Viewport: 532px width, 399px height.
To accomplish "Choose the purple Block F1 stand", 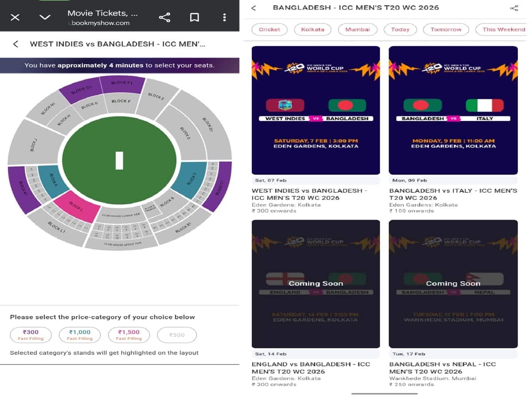I will (122, 84).
